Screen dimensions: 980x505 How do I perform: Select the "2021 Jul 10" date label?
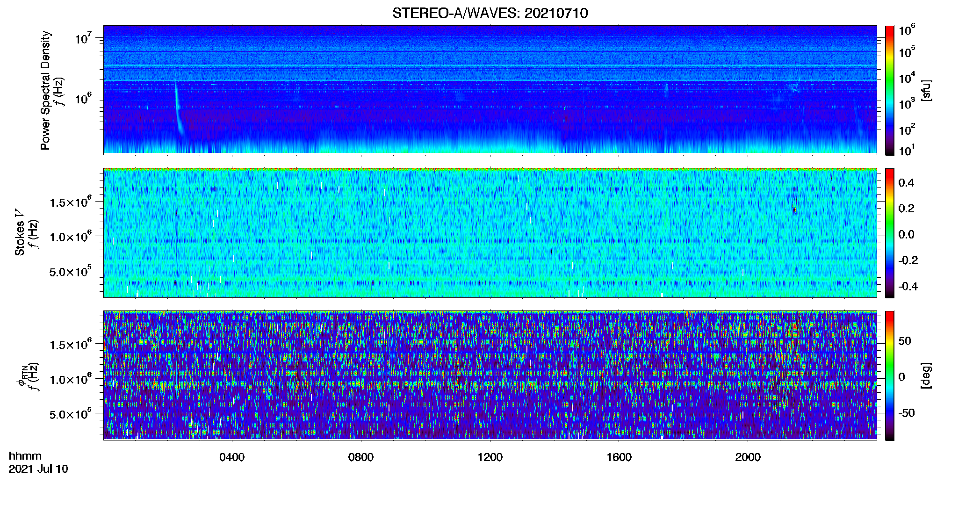pyautogui.click(x=38, y=469)
